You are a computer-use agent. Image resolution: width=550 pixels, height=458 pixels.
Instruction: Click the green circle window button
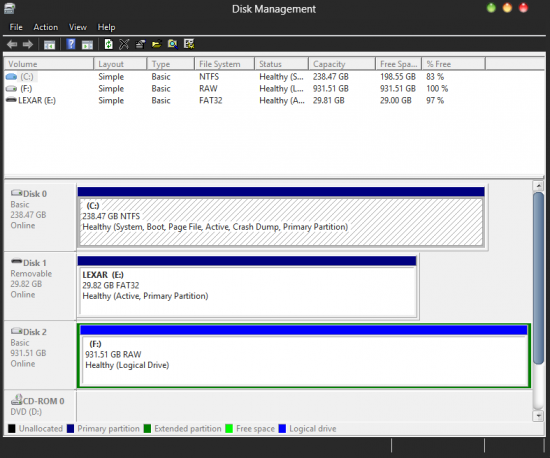491,8
